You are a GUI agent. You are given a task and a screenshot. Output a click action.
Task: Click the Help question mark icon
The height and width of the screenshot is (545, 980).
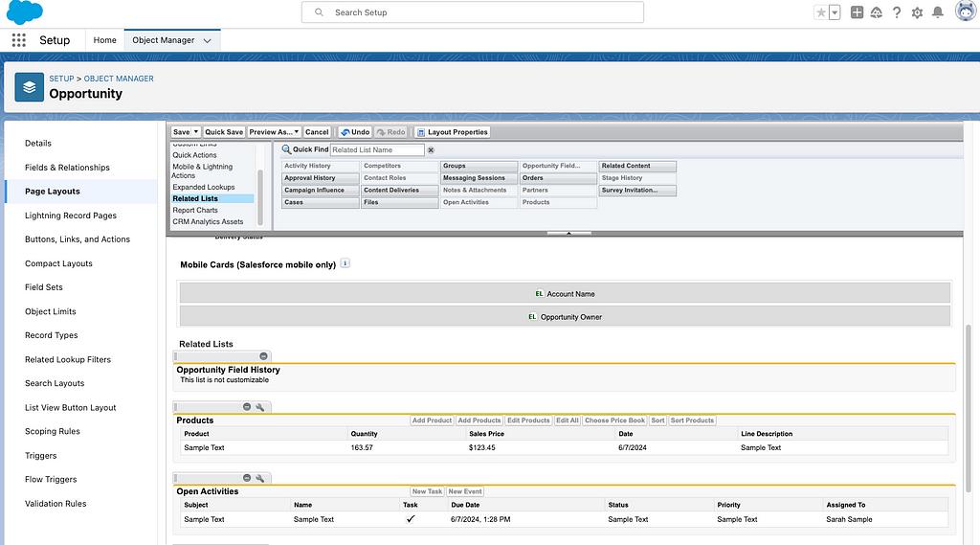pos(897,12)
